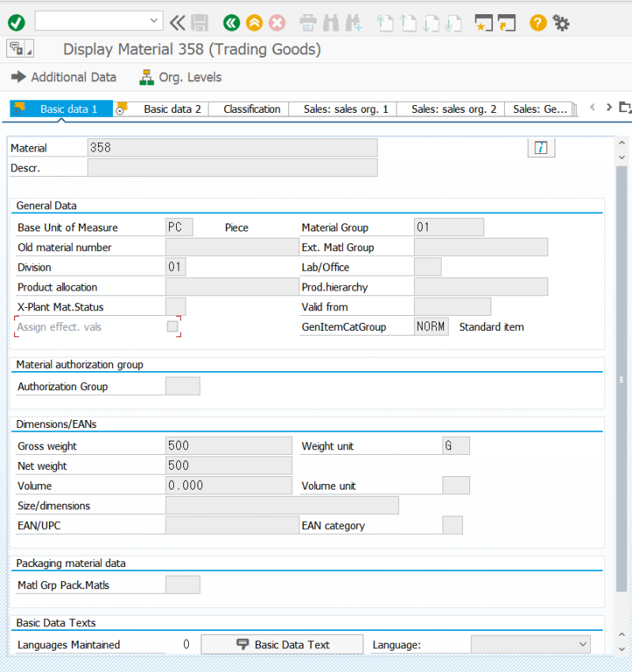Click the Valid from field

(453, 307)
